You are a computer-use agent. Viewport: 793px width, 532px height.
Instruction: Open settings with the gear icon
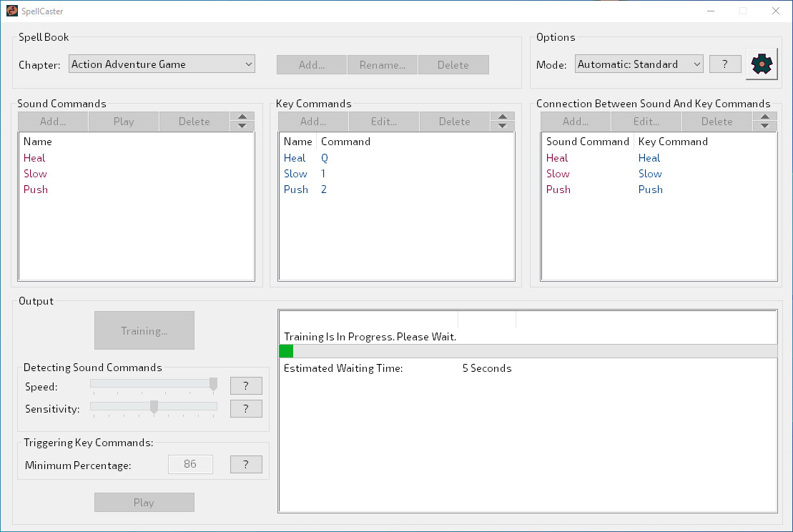click(x=762, y=64)
